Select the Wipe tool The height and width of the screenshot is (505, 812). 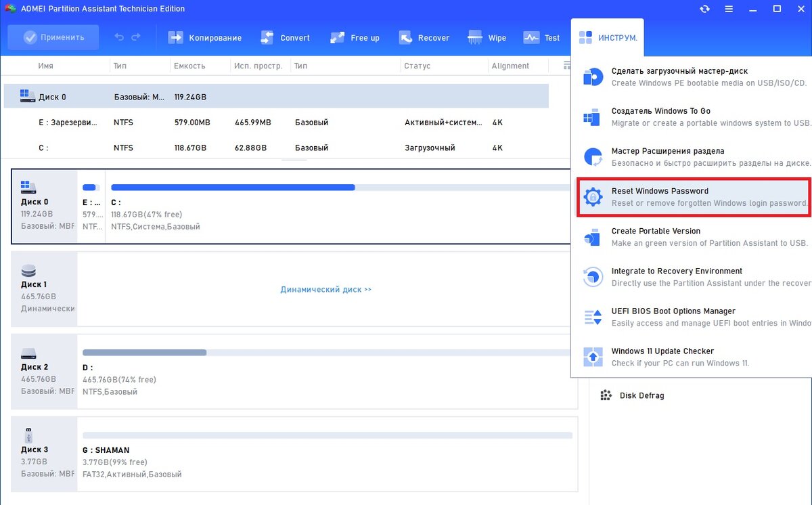487,38
